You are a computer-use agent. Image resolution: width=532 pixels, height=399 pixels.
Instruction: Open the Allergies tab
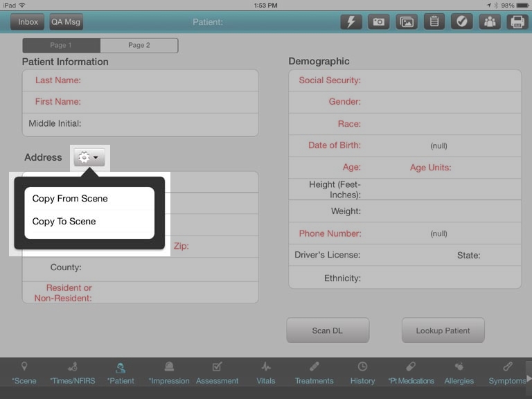459,373
